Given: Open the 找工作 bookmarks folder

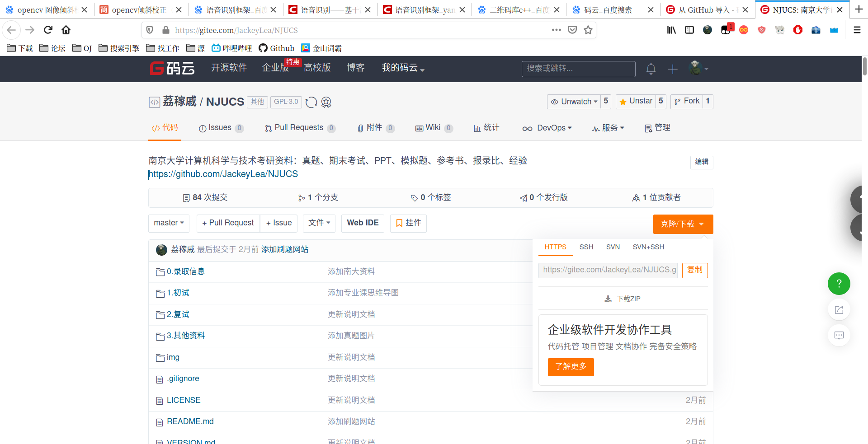Looking at the screenshot, I should coord(163,48).
